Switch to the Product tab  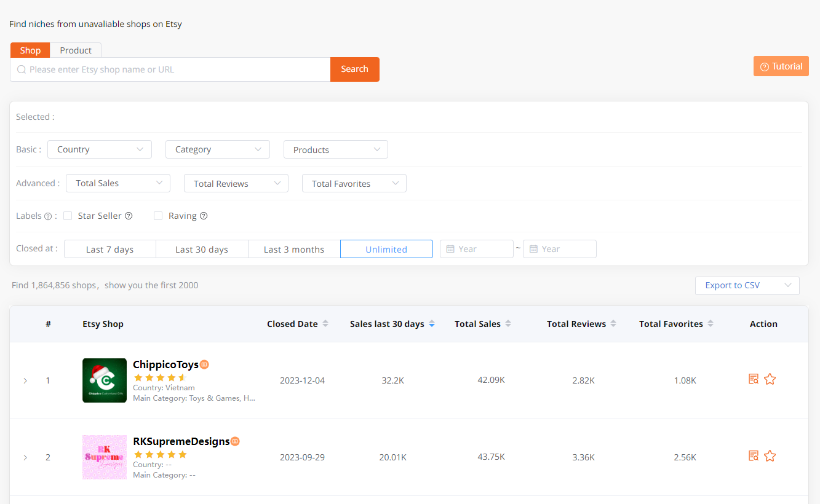[x=75, y=50]
